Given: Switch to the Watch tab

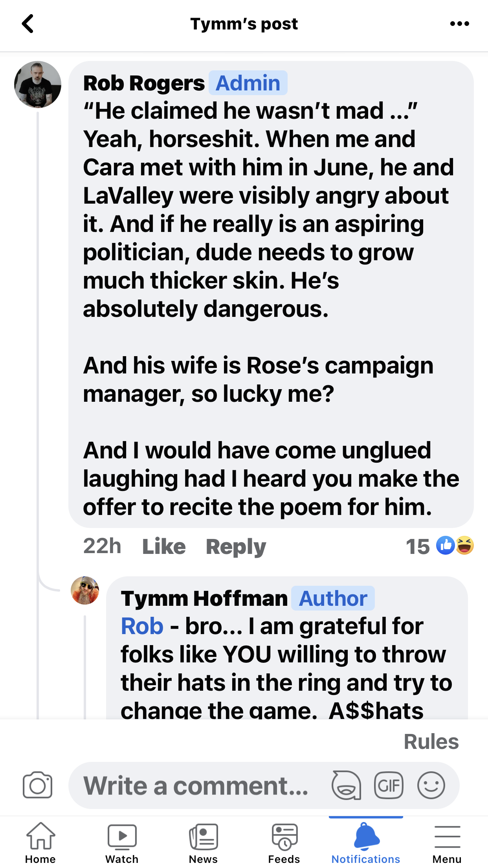Looking at the screenshot, I should tap(122, 842).
